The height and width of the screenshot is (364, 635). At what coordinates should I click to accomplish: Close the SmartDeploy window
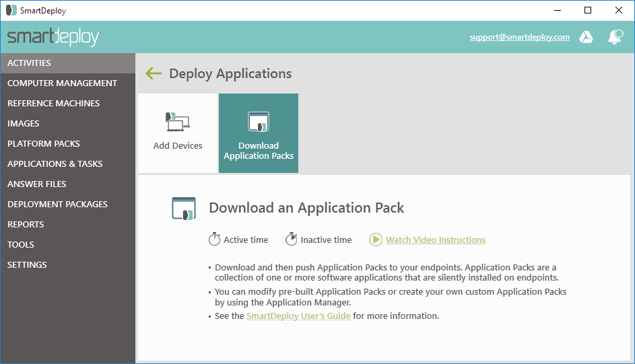point(618,11)
